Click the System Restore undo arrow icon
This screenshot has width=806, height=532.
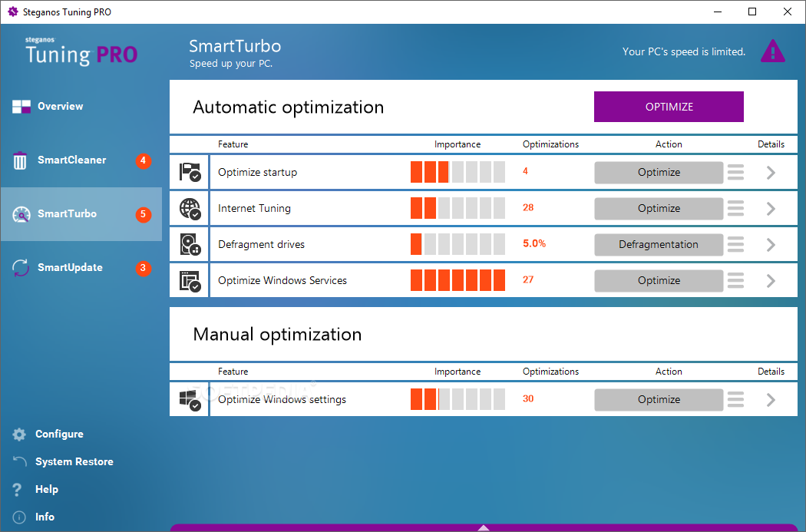click(x=19, y=461)
